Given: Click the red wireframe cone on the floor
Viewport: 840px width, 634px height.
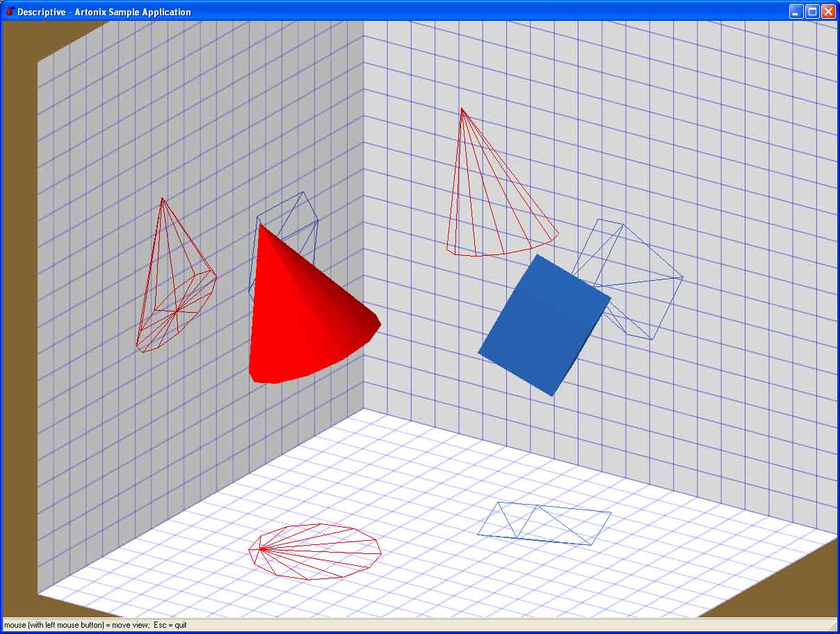Looking at the screenshot, I should [x=316, y=551].
